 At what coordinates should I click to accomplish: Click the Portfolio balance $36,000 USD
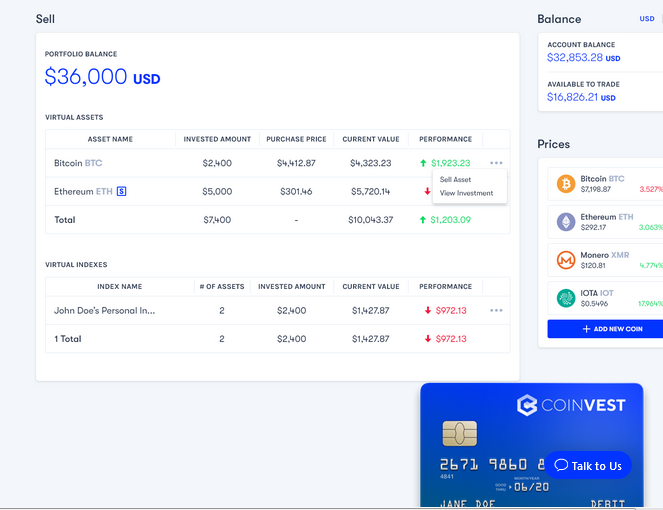(x=102, y=77)
